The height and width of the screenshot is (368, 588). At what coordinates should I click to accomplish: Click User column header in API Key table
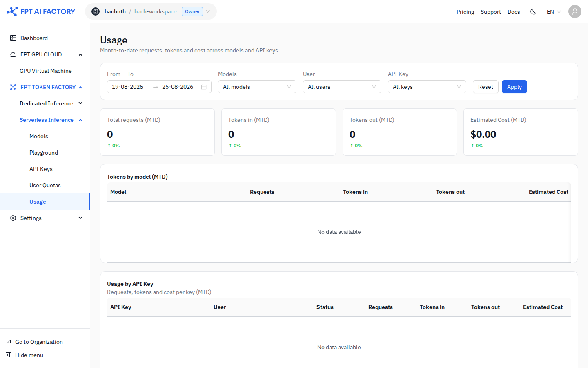220,307
